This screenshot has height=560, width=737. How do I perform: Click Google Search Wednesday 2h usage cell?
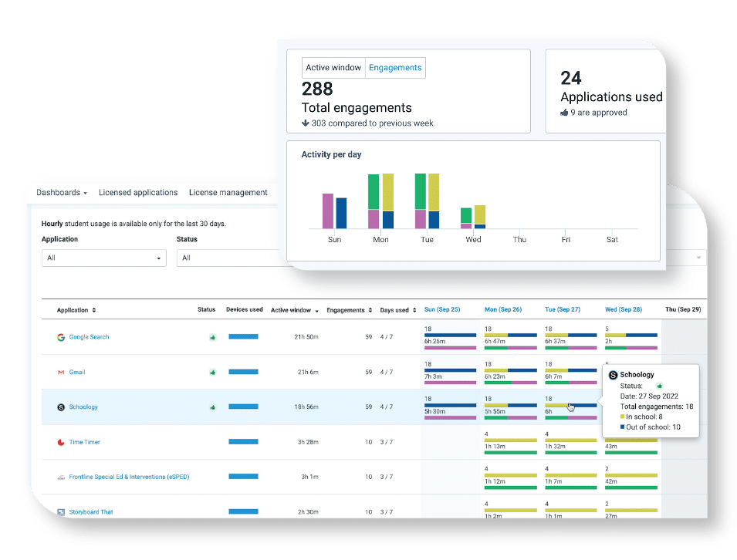631,337
